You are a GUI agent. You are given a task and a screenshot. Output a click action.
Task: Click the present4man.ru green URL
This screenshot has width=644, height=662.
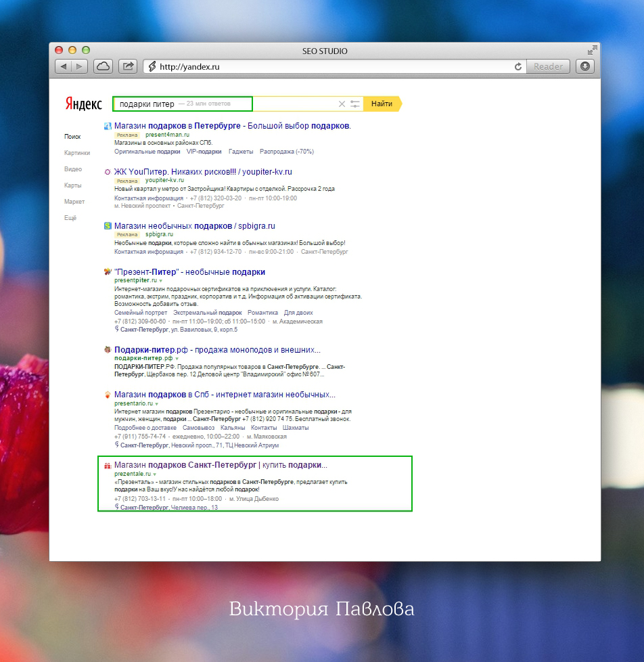click(x=167, y=135)
